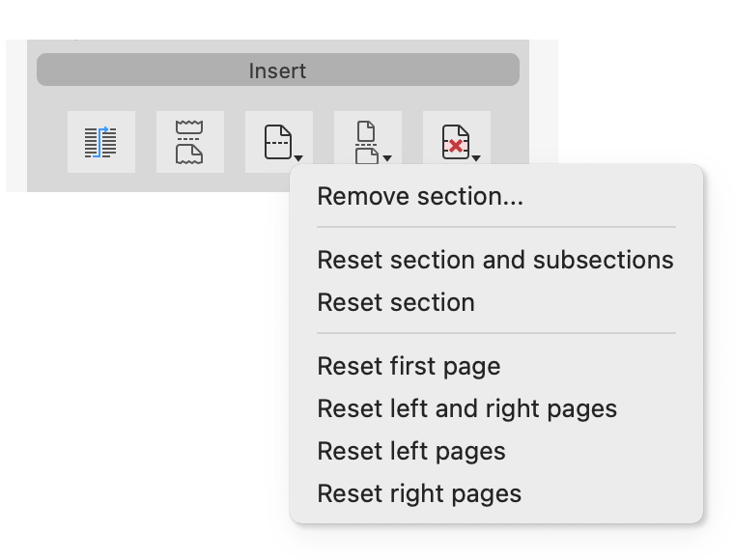
Task: Select "Reset section and subsections"
Action: coord(495,260)
